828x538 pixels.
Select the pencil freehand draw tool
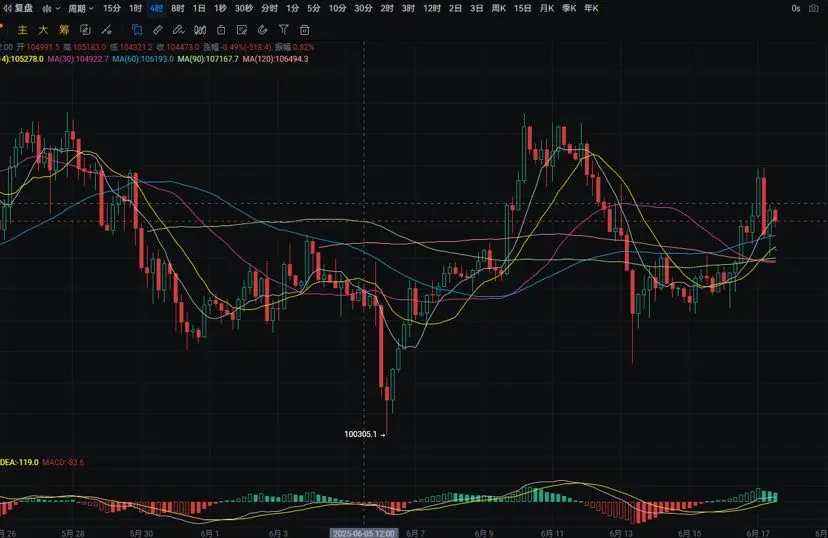pos(178,30)
